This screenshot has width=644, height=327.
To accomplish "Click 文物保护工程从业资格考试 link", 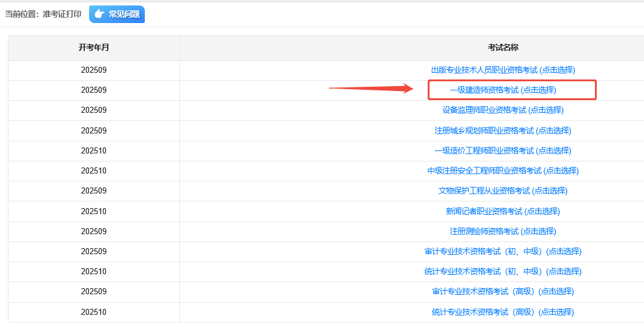I will tap(503, 190).
